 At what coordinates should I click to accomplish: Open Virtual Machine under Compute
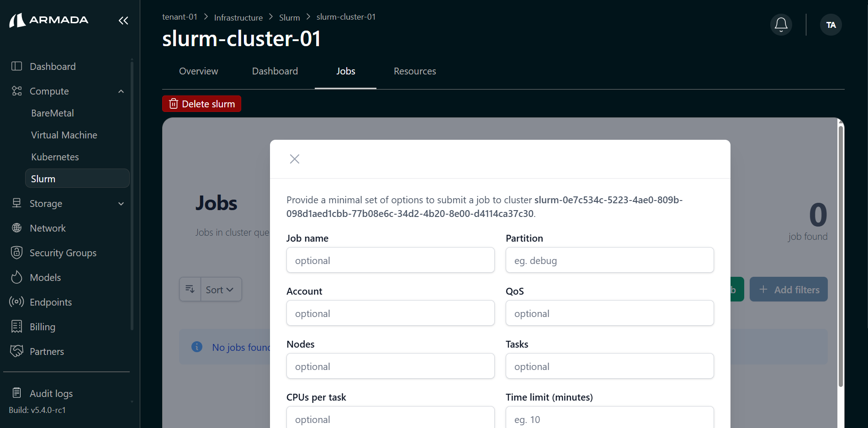pyautogui.click(x=64, y=135)
